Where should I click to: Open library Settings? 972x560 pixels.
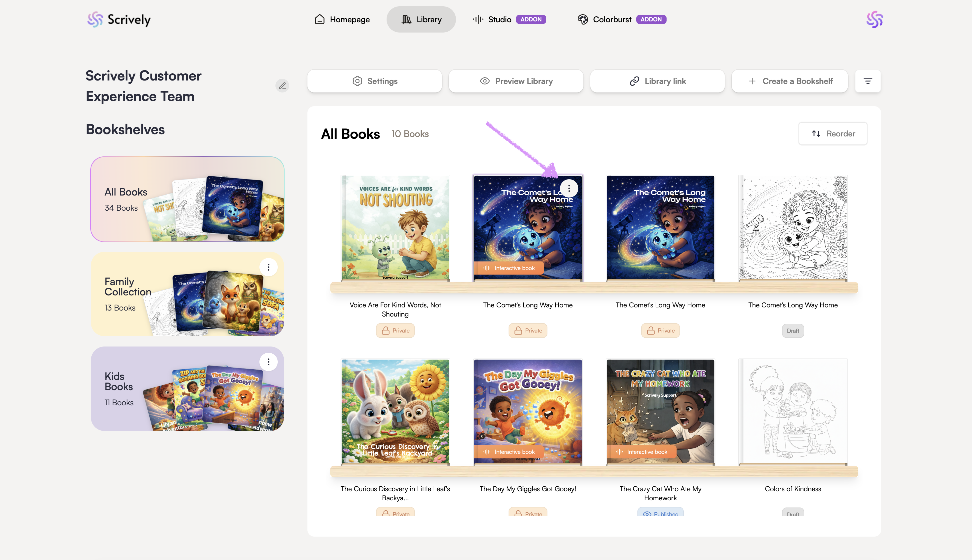pos(375,81)
